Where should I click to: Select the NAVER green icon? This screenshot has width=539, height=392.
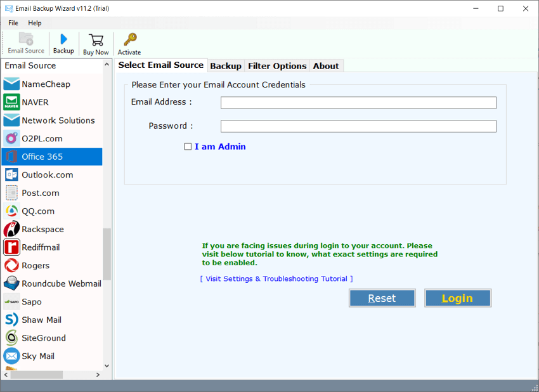(x=11, y=102)
